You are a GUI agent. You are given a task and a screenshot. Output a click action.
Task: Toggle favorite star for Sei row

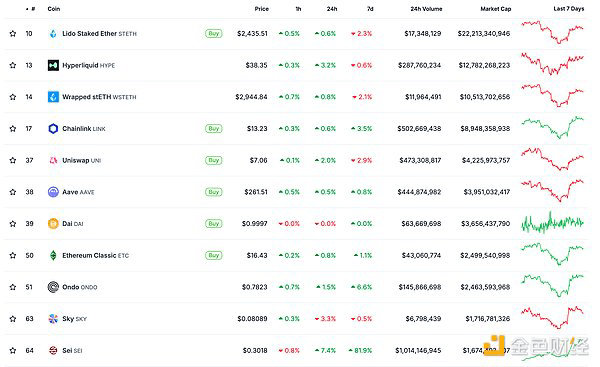click(x=13, y=351)
